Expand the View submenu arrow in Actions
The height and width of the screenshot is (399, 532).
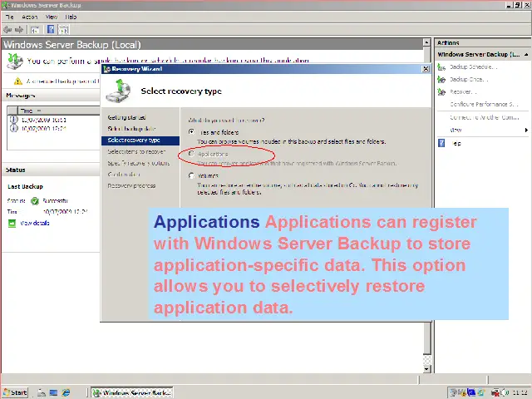click(x=526, y=130)
